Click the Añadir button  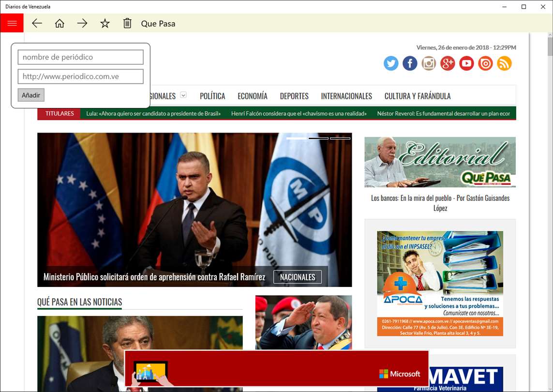31,95
